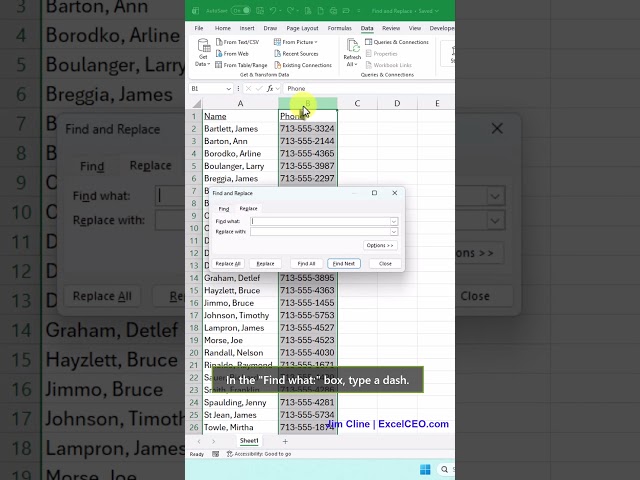Open the Formulas ribbon tab
The image size is (640, 480).
[340, 28]
